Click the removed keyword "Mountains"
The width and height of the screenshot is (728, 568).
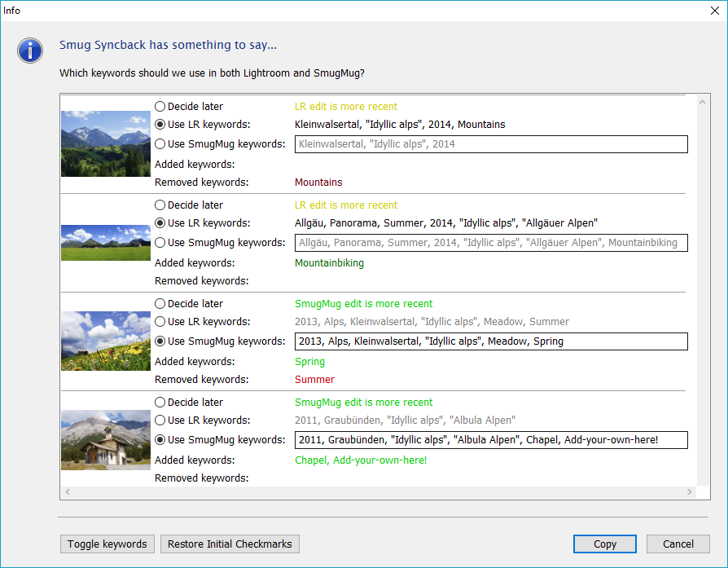318,183
